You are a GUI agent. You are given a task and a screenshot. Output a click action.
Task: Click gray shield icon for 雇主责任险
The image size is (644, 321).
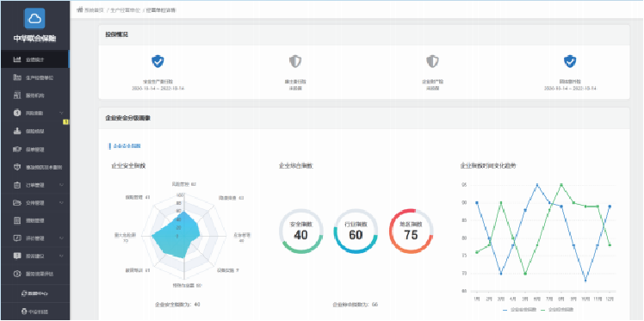tap(295, 62)
